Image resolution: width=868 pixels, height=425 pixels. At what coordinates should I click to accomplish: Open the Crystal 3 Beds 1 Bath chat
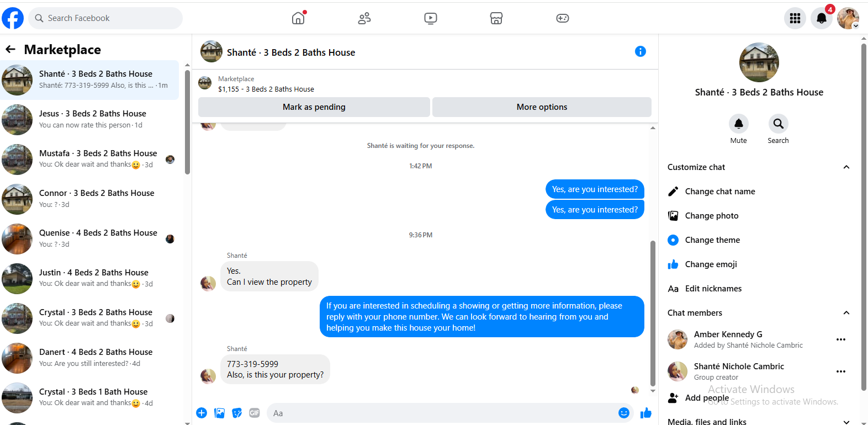pyautogui.click(x=89, y=398)
